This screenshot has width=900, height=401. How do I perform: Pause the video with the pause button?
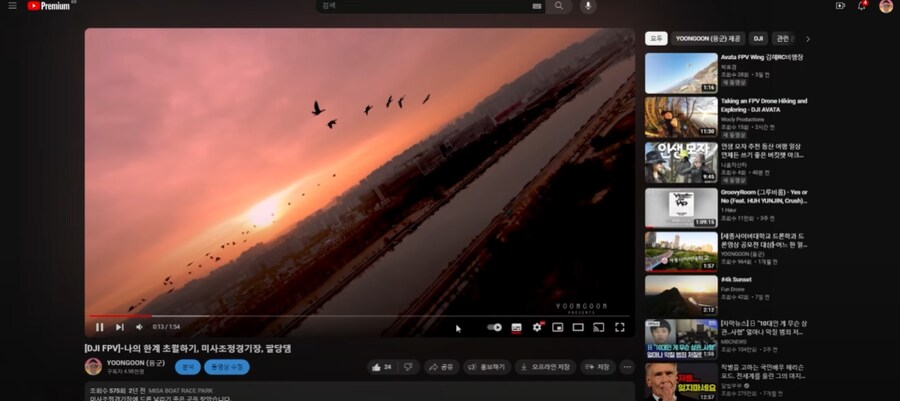[99, 327]
